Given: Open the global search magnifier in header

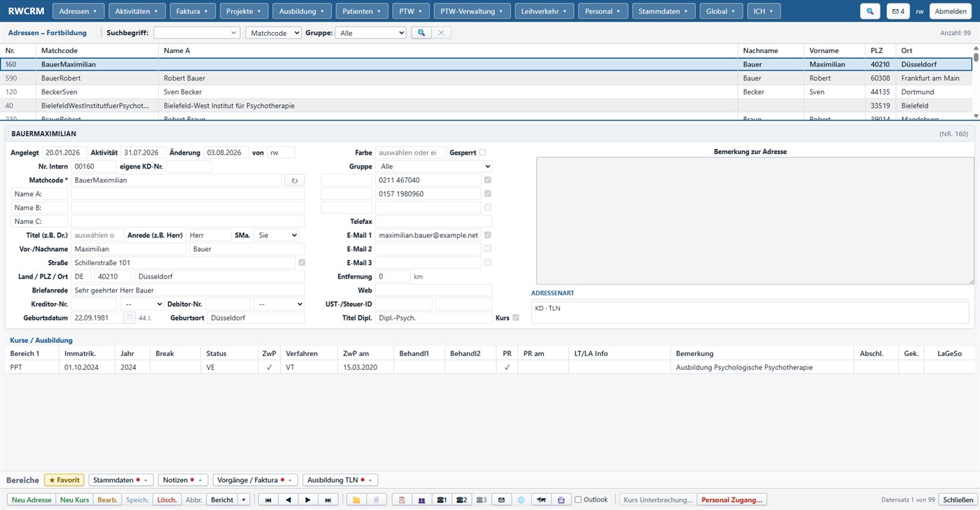Looking at the screenshot, I should coord(870,11).
